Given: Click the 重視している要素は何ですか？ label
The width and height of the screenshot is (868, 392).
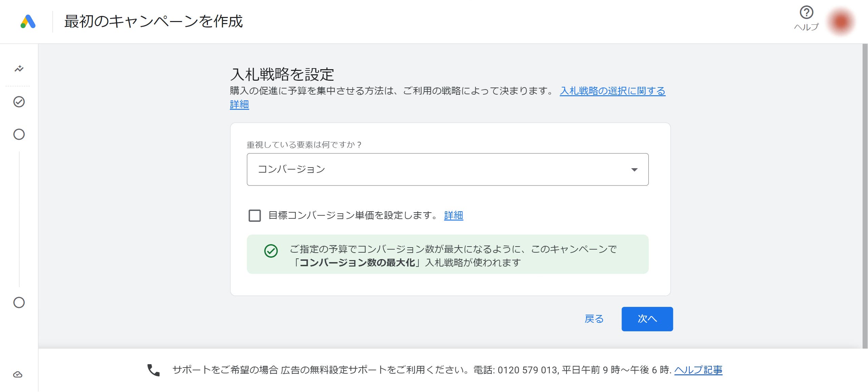Looking at the screenshot, I should point(304,145).
